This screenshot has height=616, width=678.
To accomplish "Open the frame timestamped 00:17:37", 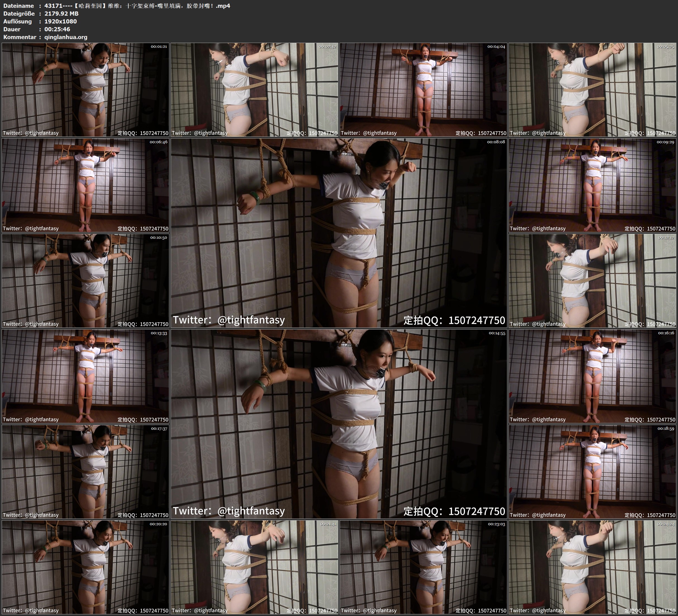I will pos(85,471).
